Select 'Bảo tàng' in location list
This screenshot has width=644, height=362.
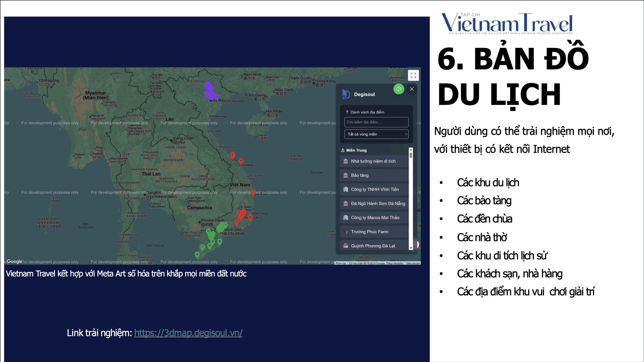coord(359,175)
